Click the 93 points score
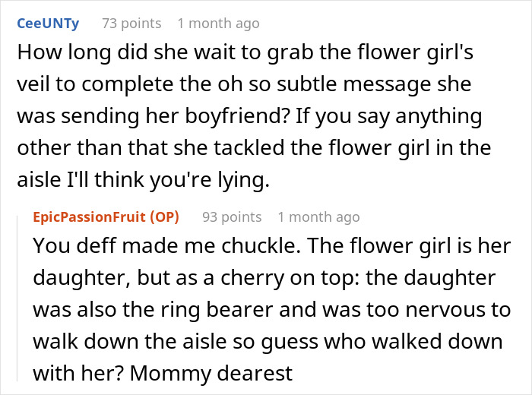 pyautogui.click(x=232, y=217)
